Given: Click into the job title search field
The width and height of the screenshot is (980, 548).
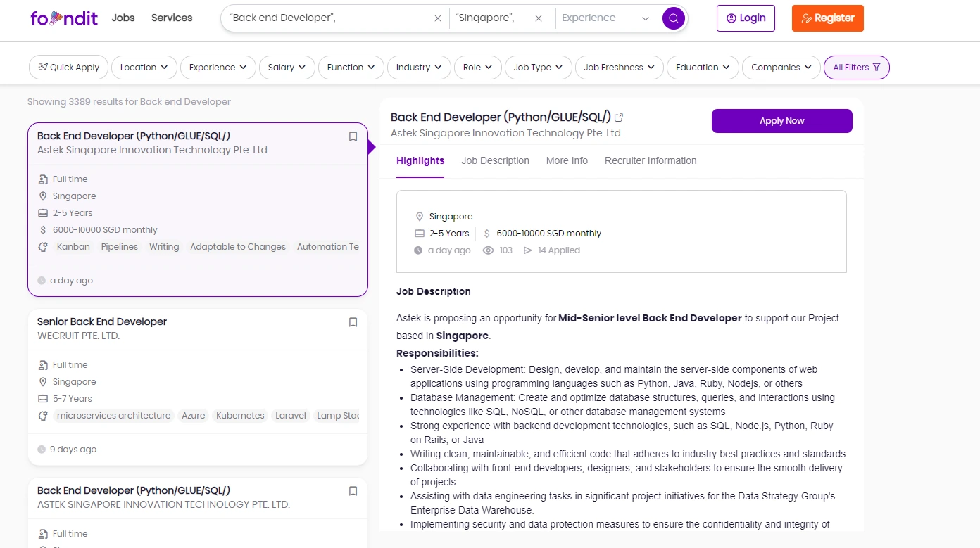Looking at the screenshot, I should 327,18.
